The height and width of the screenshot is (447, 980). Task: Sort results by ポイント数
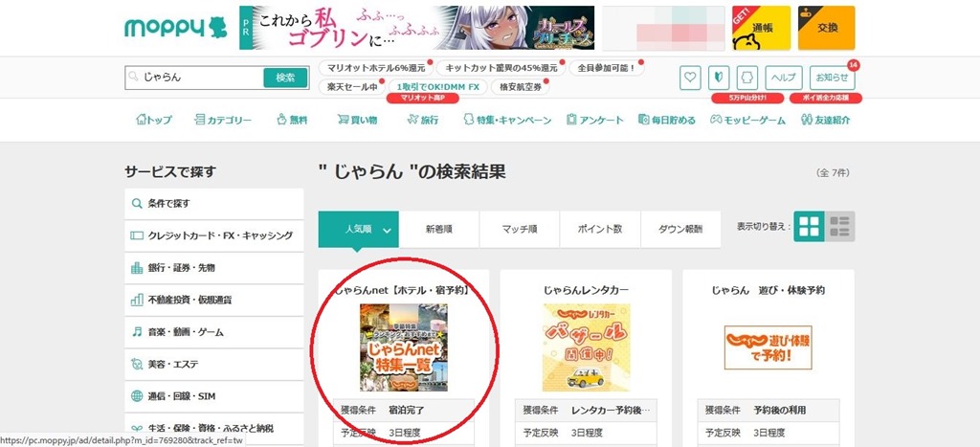pos(600,229)
